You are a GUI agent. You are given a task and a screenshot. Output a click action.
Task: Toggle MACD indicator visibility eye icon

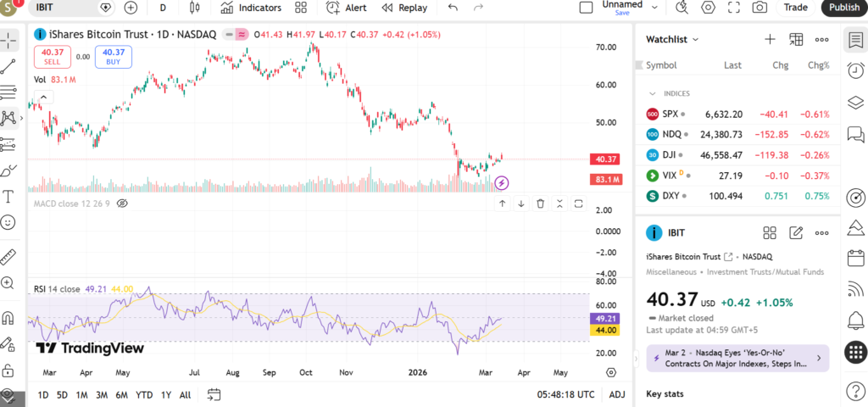121,203
